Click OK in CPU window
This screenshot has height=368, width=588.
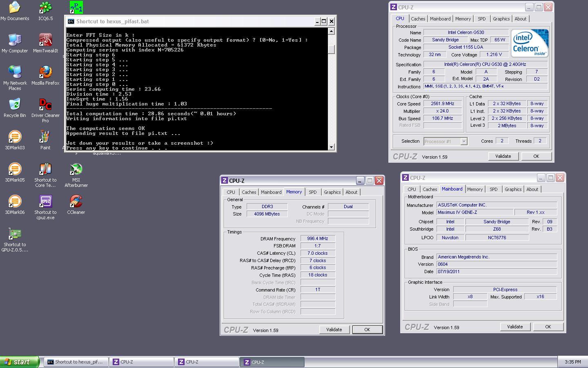click(x=536, y=156)
